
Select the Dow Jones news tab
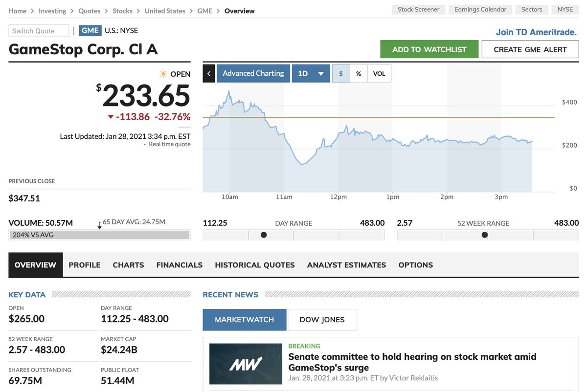pyautogui.click(x=322, y=320)
